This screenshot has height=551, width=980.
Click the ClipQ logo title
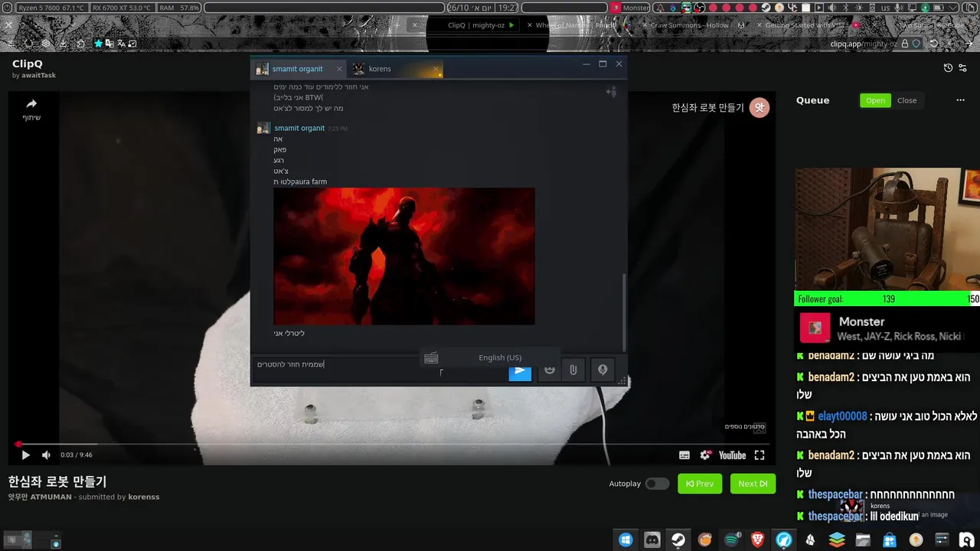point(27,64)
